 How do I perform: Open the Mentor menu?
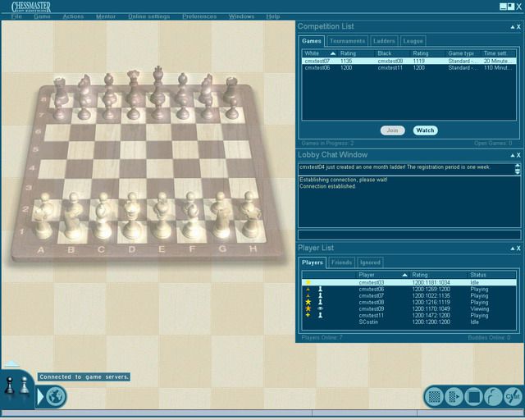click(x=105, y=16)
